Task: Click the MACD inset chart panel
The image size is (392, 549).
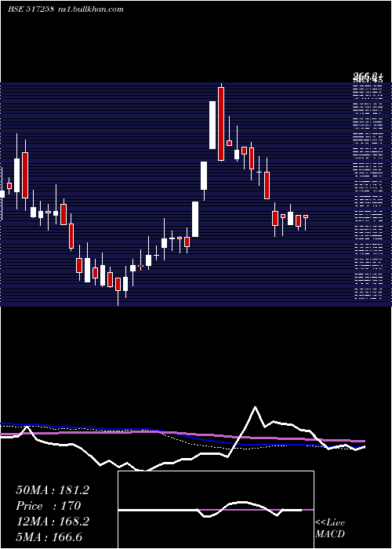Action: pos(216,510)
